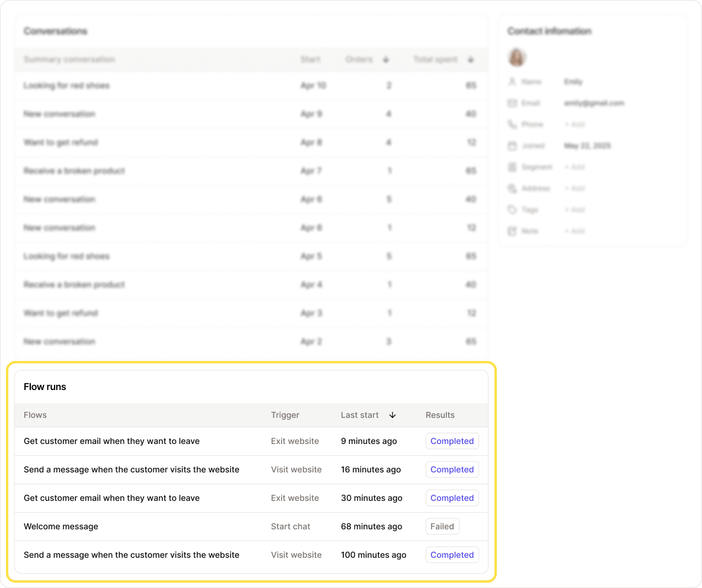Click the Joined calendar icon
Image resolution: width=702 pixels, height=588 pixels.
pyautogui.click(x=512, y=146)
